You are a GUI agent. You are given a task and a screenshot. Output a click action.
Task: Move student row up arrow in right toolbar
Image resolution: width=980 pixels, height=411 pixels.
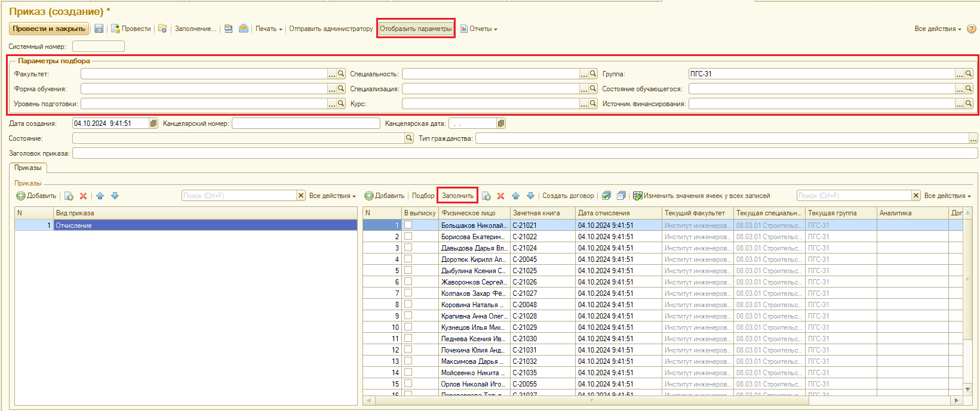click(515, 196)
